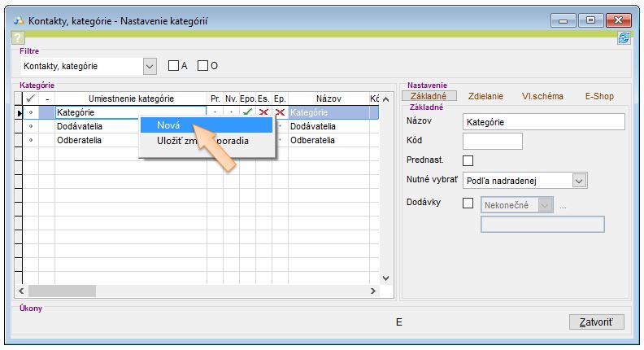The image size is (644, 350).
Task: Toggle the O filter checkbox
Action: point(203,66)
